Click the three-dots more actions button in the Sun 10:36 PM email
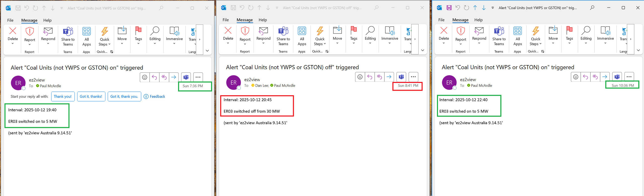Image resolution: width=644 pixels, height=196 pixels. click(629, 77)
